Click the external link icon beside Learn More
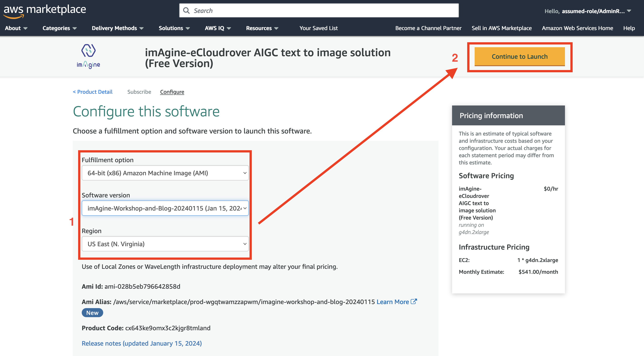This screenshot has height=356, width=644. 414,302
